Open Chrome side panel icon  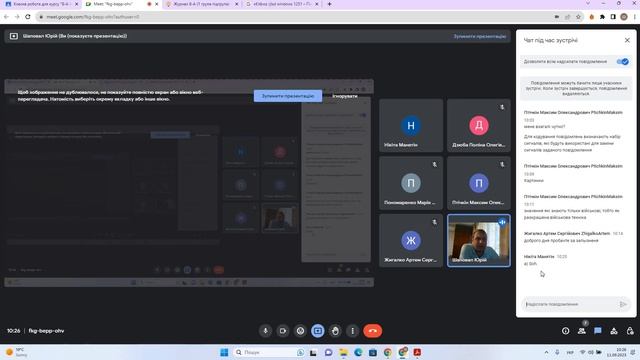(613, 17)
